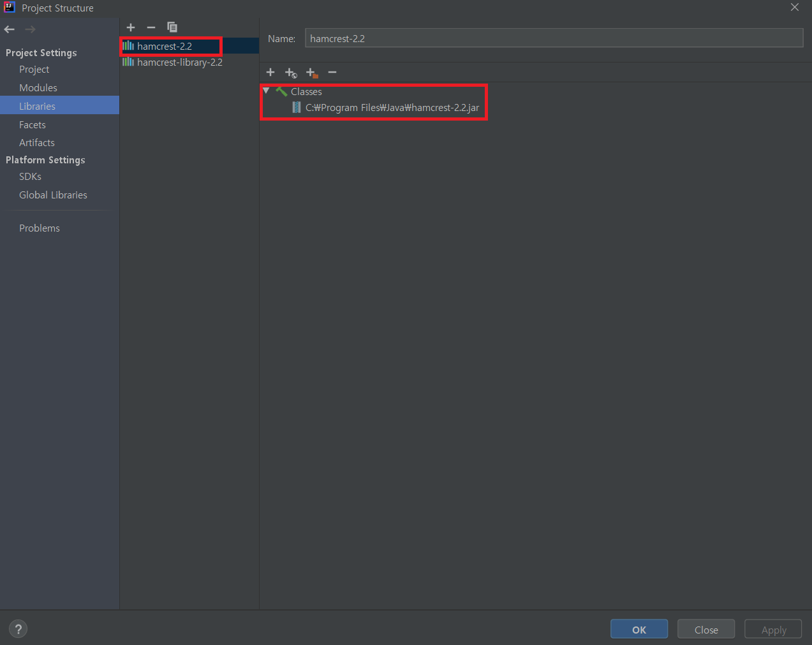Open Modules settings page
The height and width of the screenshot is (645, 812).
point(38,88)
